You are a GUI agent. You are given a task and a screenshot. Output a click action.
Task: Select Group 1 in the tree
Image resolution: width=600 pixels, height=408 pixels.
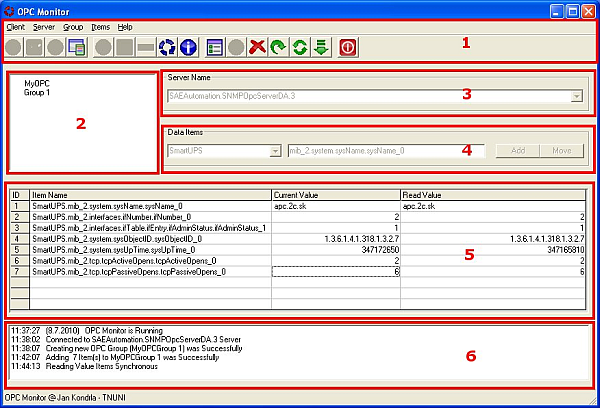click(37, 92)
